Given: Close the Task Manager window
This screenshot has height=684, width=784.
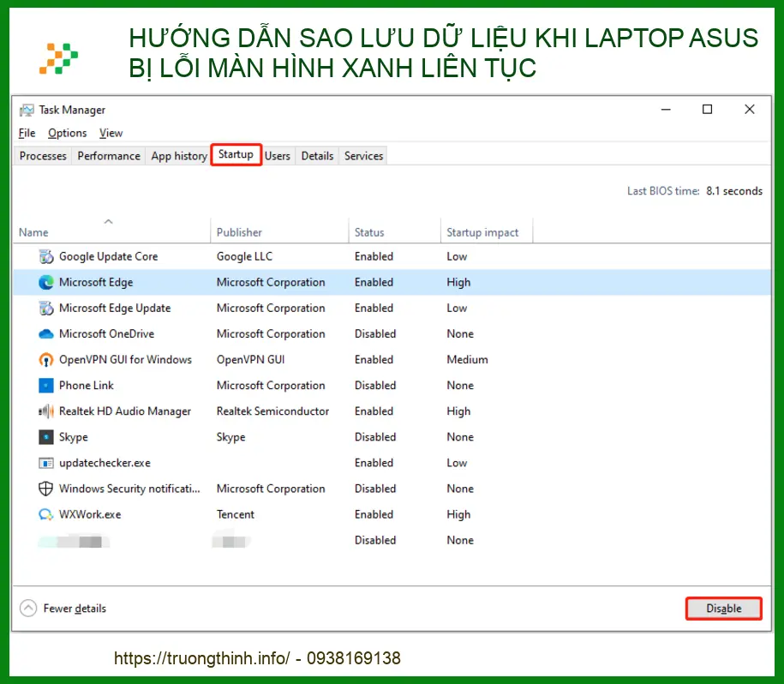Looking at the screenshot, I should click(750, 110).
